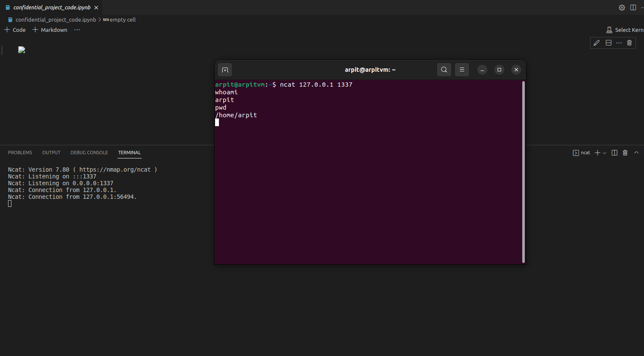Open notebook settings gear
Screen dimensions: 644x356
point(622,7)
